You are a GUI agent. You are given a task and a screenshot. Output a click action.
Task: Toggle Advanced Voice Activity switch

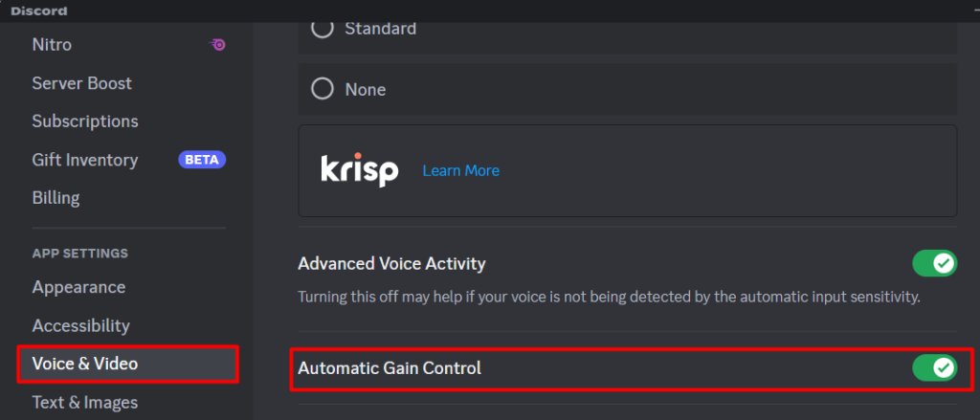coord(934,264)
